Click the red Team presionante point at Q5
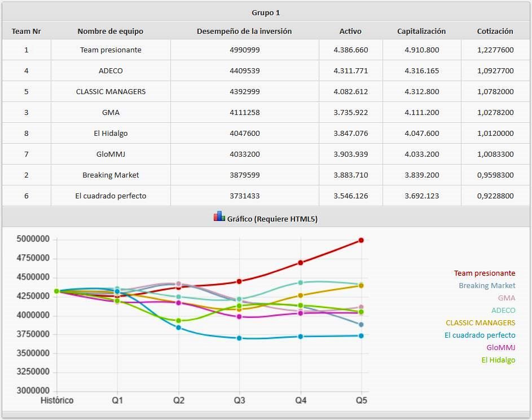The height and width of the screenshot is (420, 532). [361, 240]
